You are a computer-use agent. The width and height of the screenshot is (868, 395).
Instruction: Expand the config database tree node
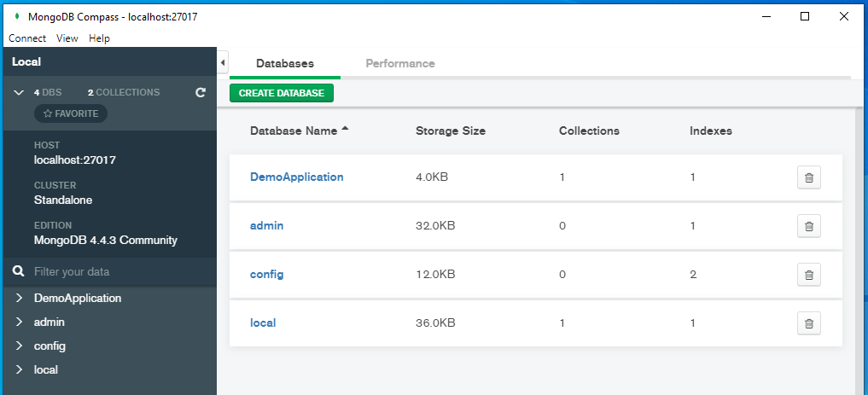coord(20,346)
